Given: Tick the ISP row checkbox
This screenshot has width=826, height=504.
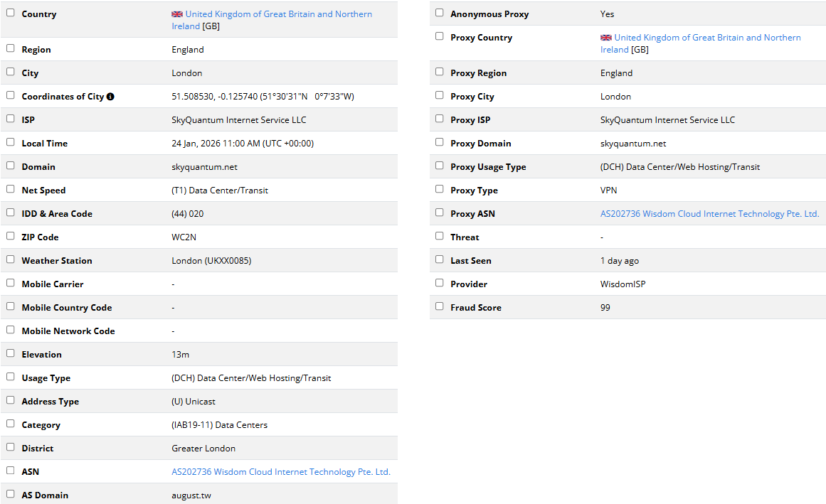Looking at the screenshot, I should (x=11, y=119).
